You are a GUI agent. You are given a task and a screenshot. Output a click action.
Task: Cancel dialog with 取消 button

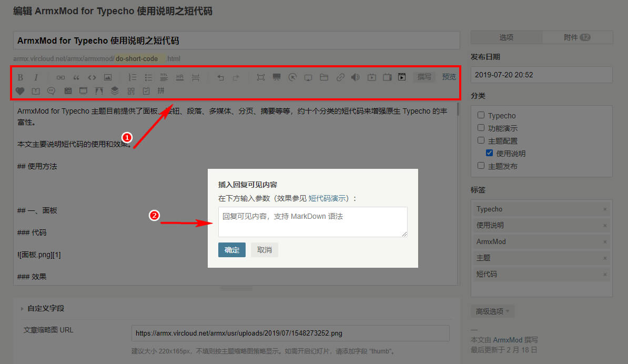point(265,250)
